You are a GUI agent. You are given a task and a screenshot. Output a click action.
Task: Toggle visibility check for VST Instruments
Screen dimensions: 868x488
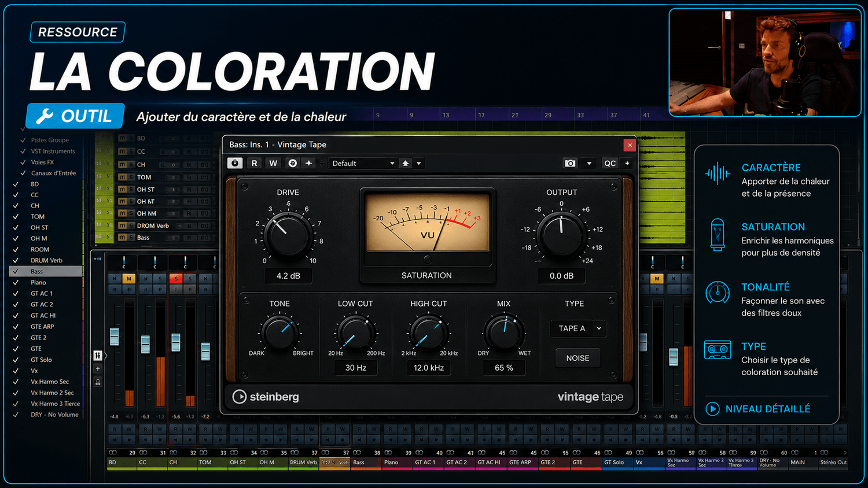[23, 151]
